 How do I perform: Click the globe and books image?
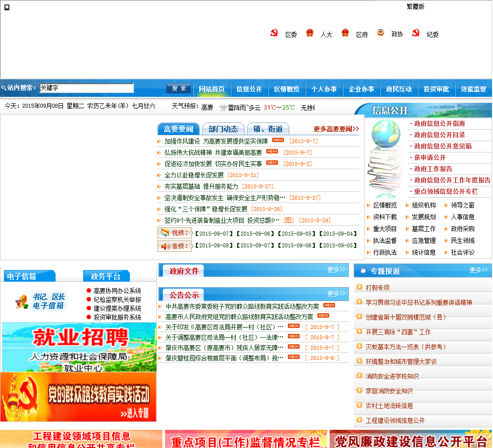click(x=386, y=157)
